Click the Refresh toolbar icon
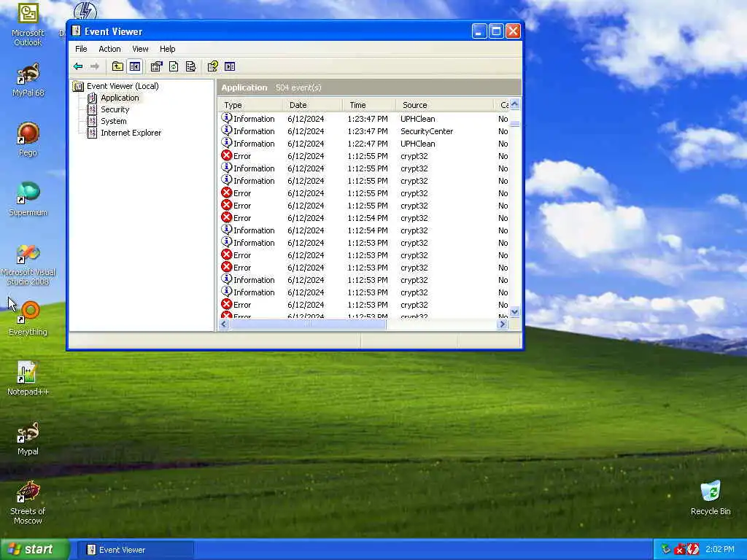The width and height of the screenshot is (747, 560). point(174,66)
